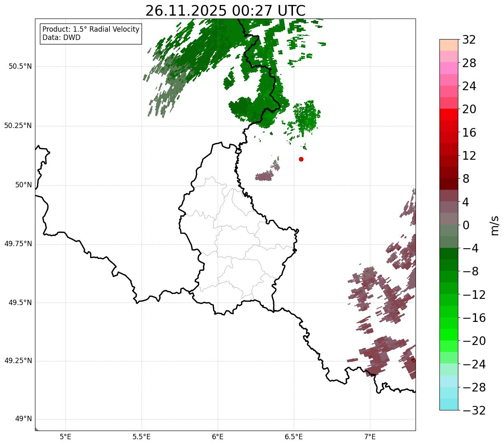The image size is (504, 445).
Task: Click the 5°E longitude label
Action: click(65, 436)
